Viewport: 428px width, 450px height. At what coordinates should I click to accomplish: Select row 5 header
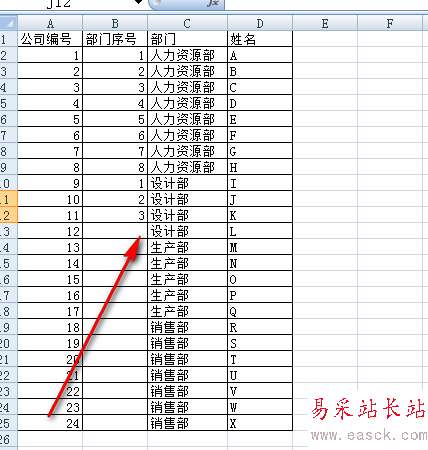coord(8,103)
